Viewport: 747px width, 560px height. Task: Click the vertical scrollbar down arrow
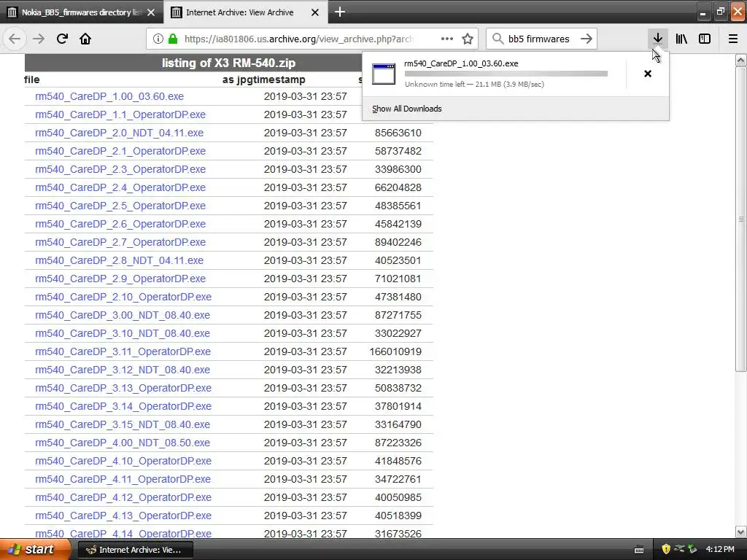(741, 532)
